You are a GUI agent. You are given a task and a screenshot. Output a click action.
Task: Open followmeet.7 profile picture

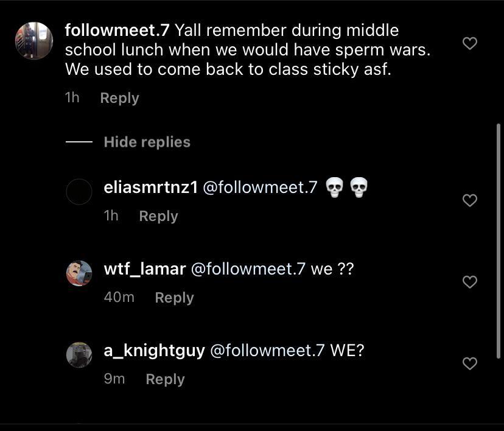[34, 41]
